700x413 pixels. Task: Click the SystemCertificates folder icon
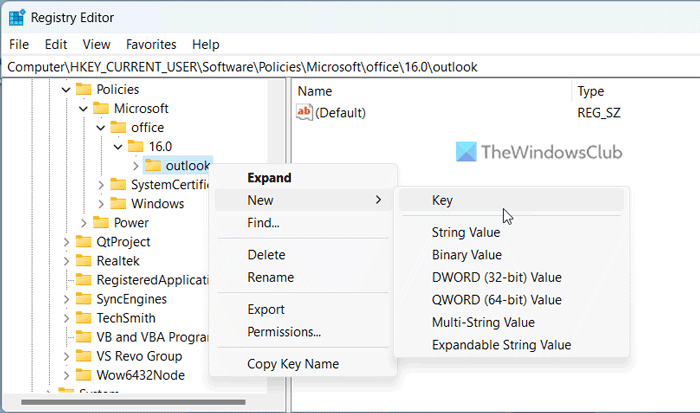(118, 184)
